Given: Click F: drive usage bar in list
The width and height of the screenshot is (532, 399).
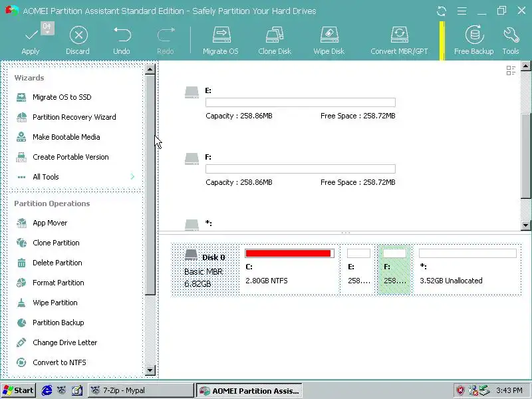Looking at the screenshot, I should (301, 169).
